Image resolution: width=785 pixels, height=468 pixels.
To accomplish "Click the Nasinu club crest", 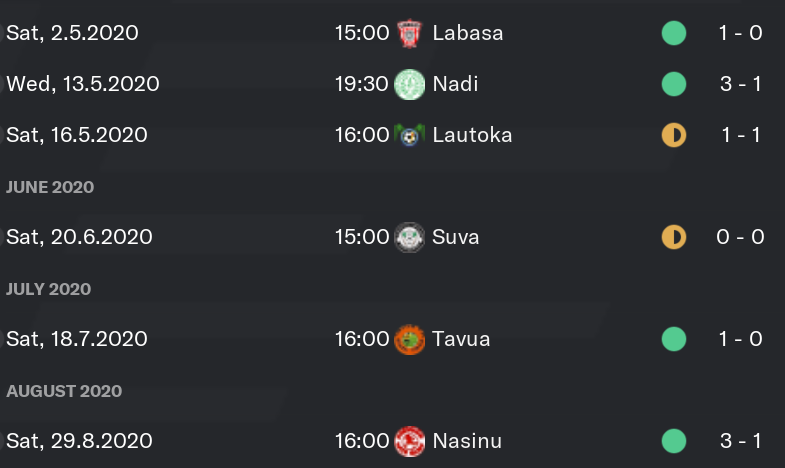I will point(410,441).
